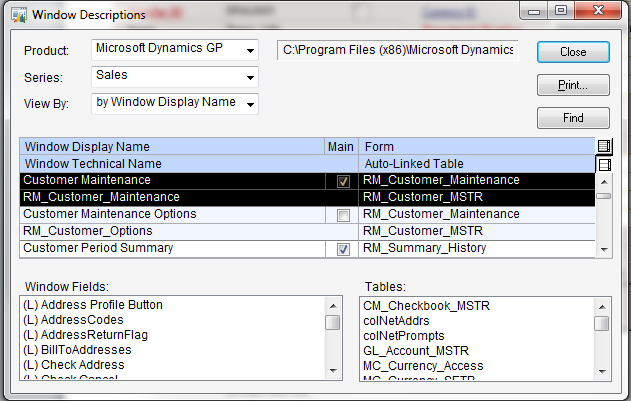Image resolution: width=631 pixels, height=401 pixels.
Task: Click the hide-detail icon beside Form header
Action: coord(604,146)
